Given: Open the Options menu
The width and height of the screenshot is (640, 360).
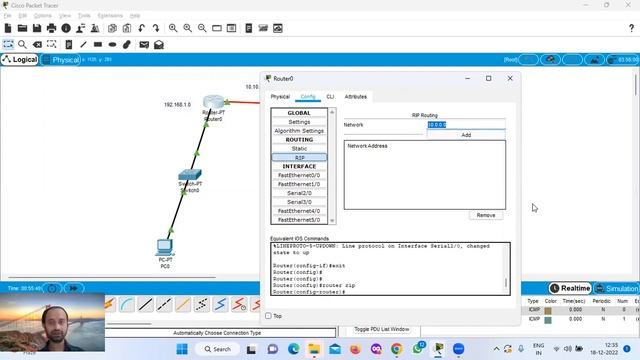Looking at the screenshot, I should 42,16.
